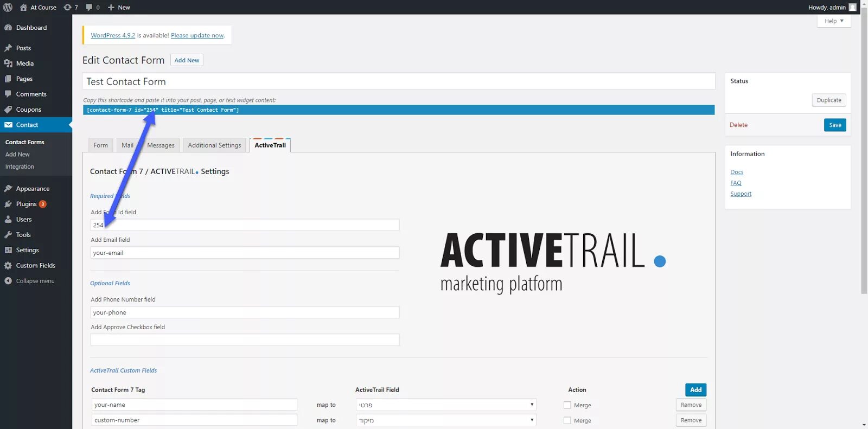Focus the Test Contact Form title field
868x429 pixels.
pyautogui.click(x=399, y=81)
